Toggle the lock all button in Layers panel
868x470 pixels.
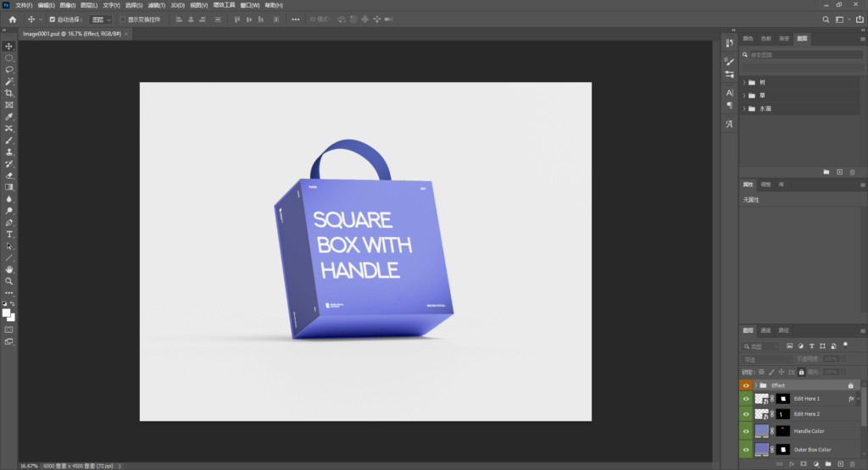801,372
